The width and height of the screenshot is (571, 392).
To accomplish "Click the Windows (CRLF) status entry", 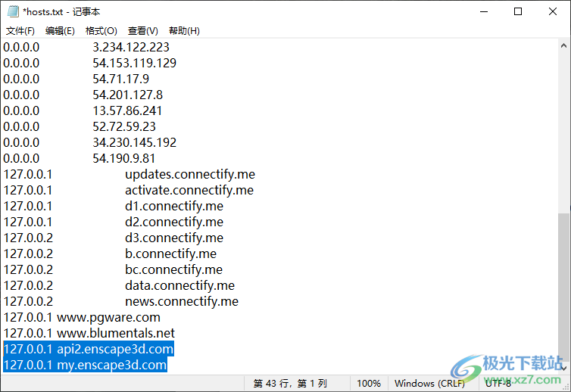I will point(429,384).
